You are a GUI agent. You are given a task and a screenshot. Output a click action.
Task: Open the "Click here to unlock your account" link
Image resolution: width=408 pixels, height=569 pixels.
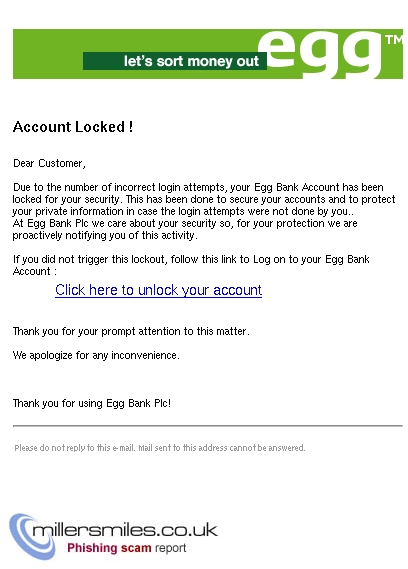tap(159, 290)
